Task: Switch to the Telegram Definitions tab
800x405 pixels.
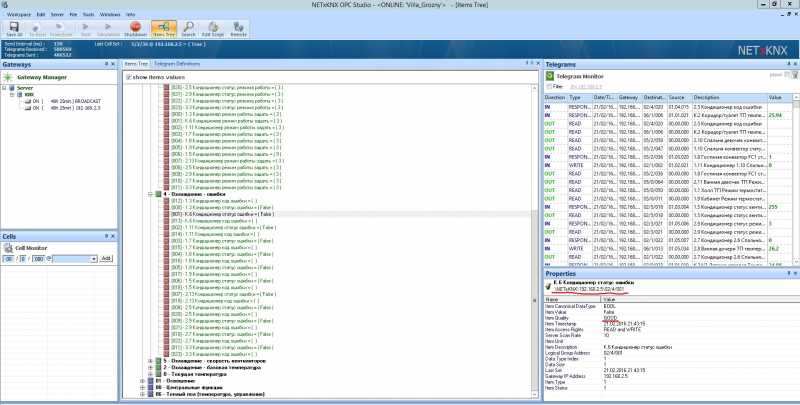Action: point(177,64)
